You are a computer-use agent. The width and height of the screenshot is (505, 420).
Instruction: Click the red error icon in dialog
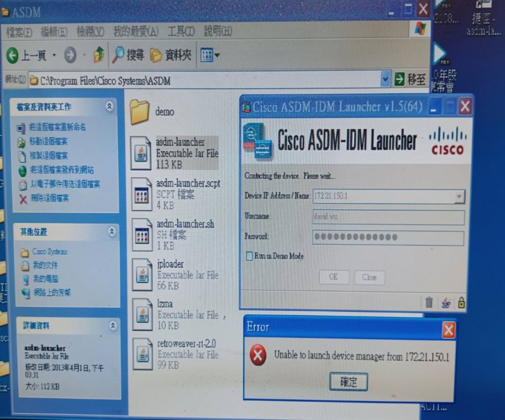258,355
